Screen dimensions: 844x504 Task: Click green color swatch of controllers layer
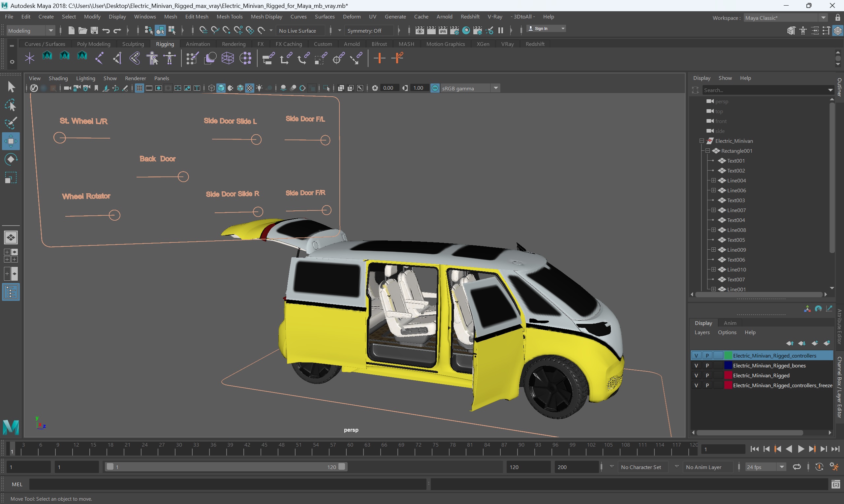[728, 356]
